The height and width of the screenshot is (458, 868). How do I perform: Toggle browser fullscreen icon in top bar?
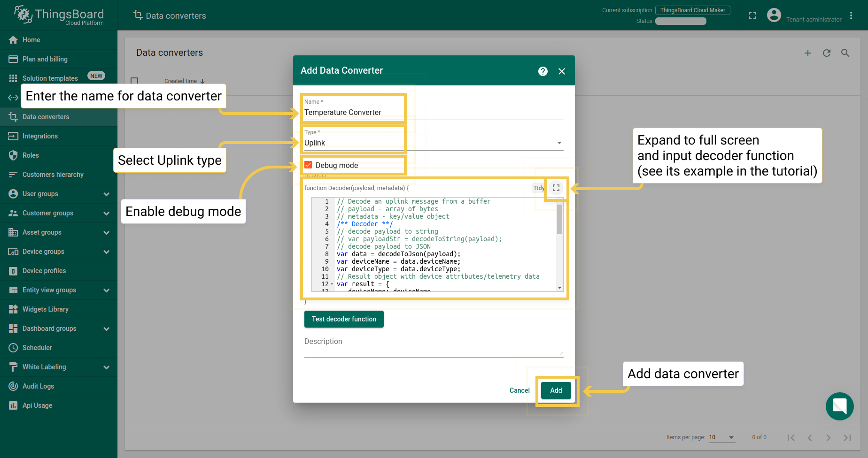click(752, 15)
